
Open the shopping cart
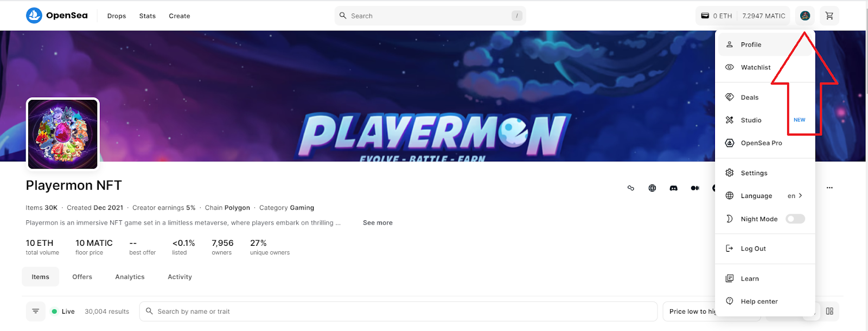pyautogui.click(x=829, y=16)
